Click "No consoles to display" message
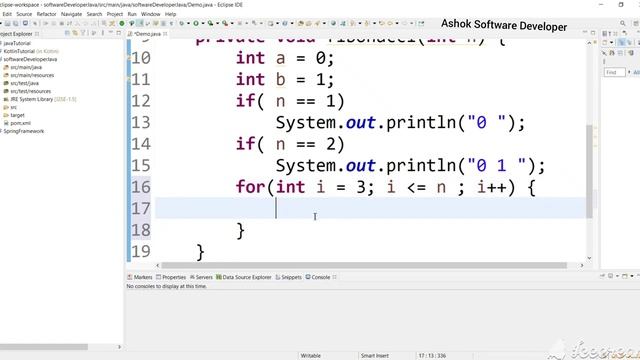The height and width of the screenshot is (360, 640). 167,287
